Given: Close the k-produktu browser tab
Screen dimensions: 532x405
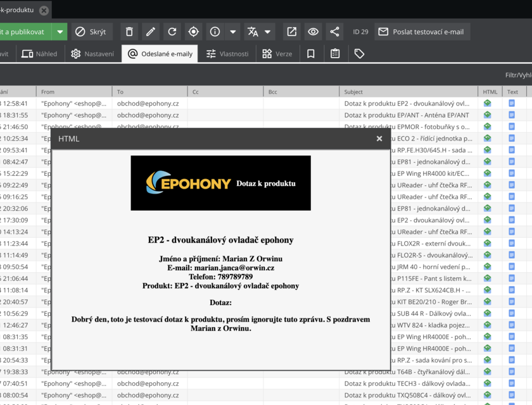Looking at the screenshot, I should click(44, 11).
